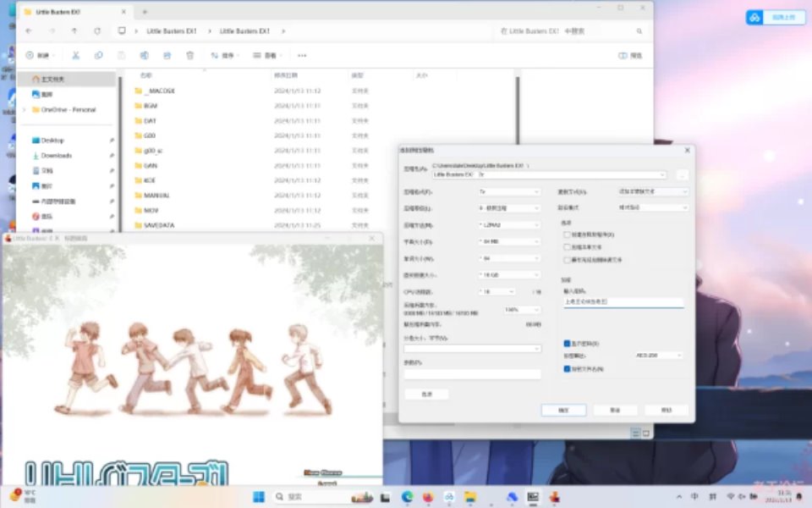Click the search magnifier in File Explorer
Viewport: 812px width, 508px height.
coord(639,31)
